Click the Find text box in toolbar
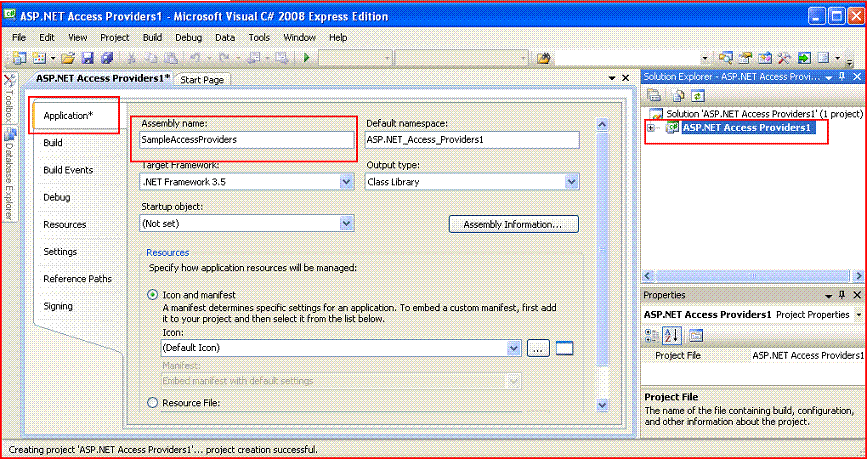The height and width of the screenshot is (459, 867). tap(627, 58)
